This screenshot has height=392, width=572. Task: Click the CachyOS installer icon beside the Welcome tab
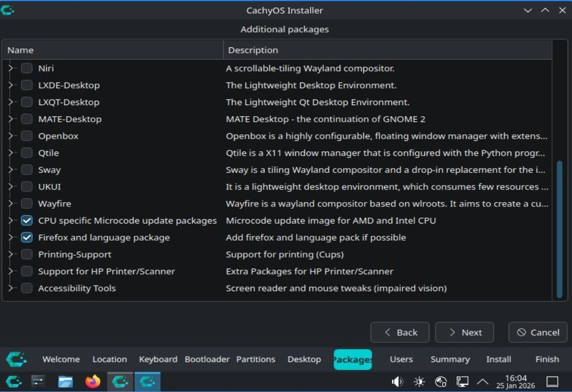tap(17, 359)
